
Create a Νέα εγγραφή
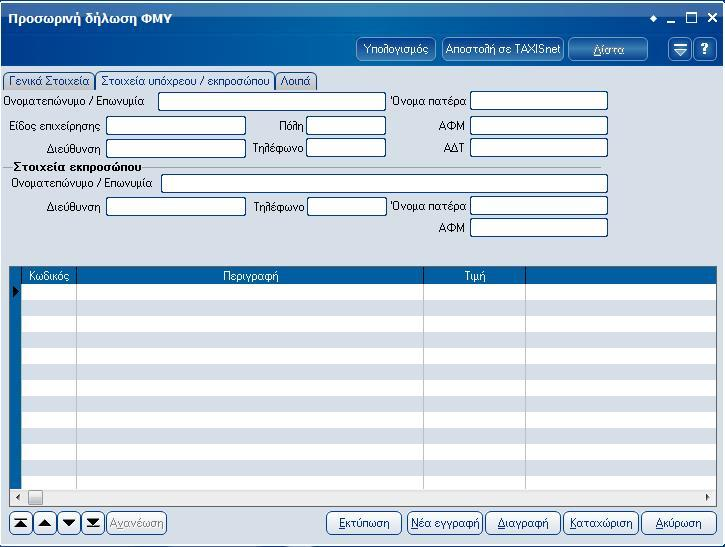tap(445, 523)
